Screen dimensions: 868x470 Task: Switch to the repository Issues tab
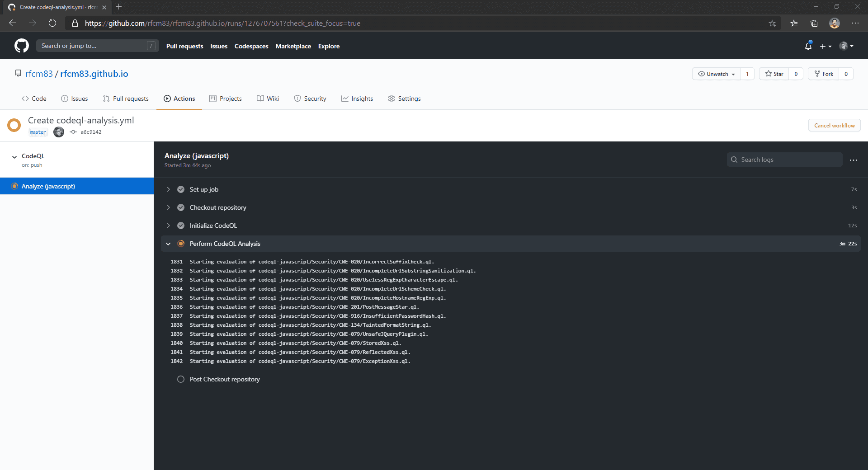(75, 99)
